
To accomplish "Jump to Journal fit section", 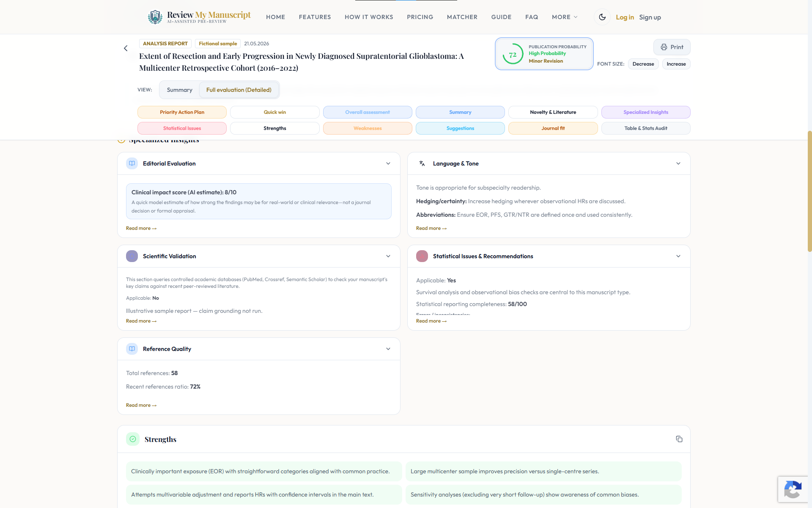I will [553, 128].
